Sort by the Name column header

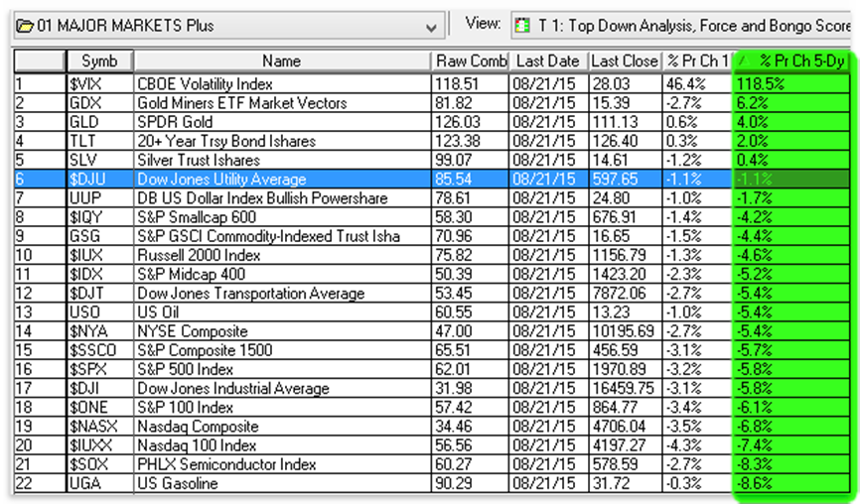click(x=282, y=61)
